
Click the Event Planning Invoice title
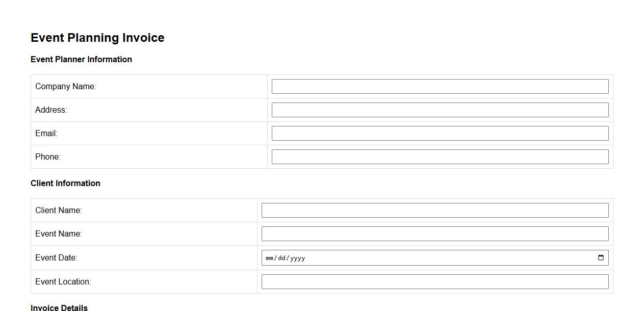click(x=97, y=38)
